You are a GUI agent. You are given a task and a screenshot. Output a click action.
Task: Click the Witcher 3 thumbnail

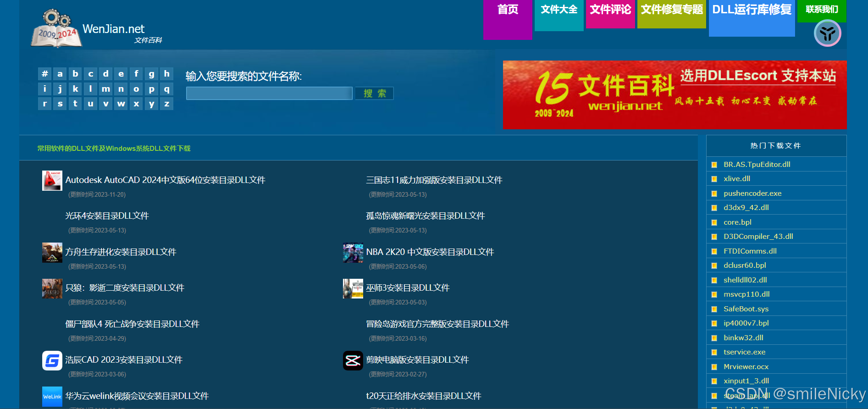pyautogui.click(x=353, y=288)
